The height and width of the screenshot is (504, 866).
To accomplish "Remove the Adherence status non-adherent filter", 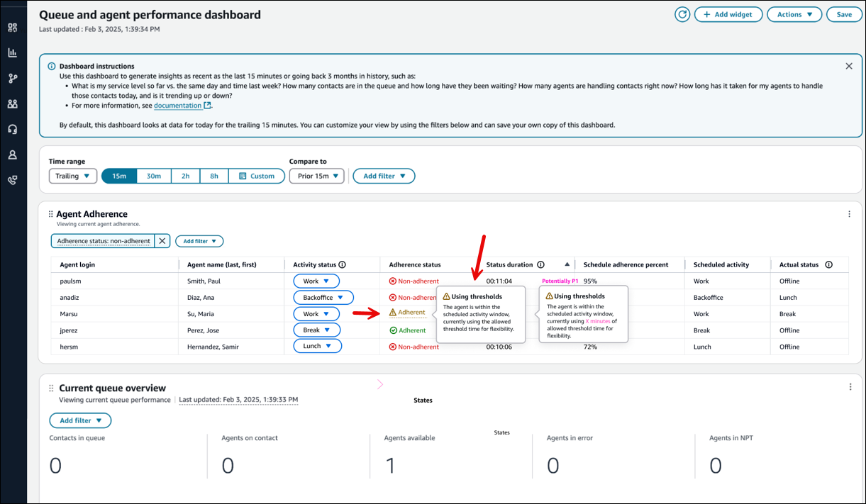I will pos(162,241).
